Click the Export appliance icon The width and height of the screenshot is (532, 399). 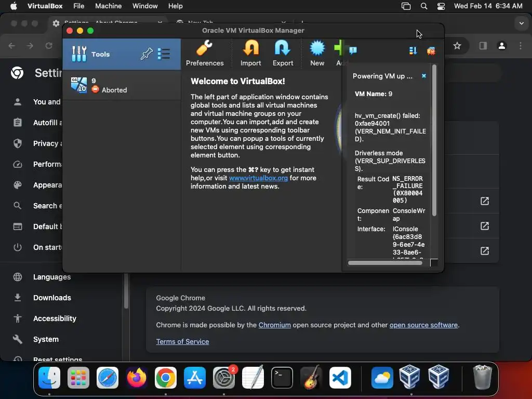tap(283, 54)
